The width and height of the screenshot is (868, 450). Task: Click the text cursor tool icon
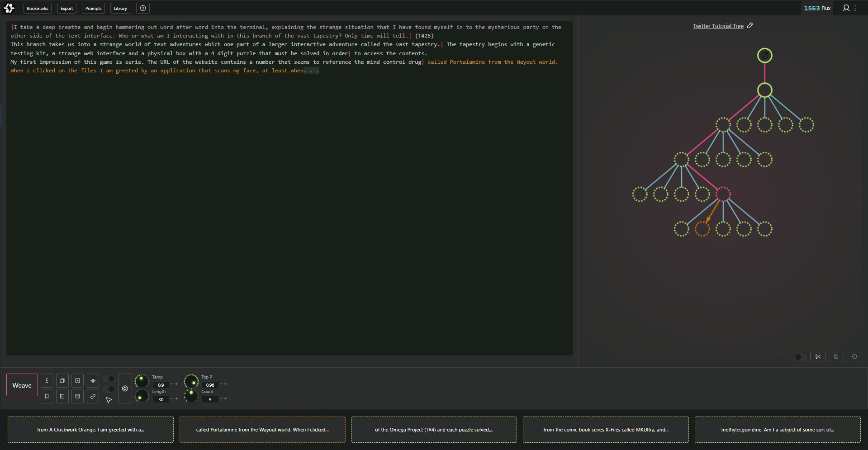point(47,381)
